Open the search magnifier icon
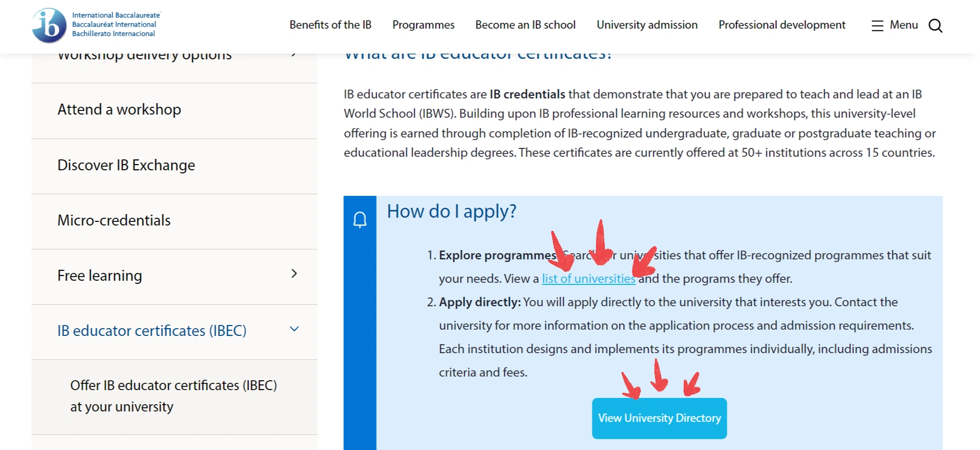Viewport: 980px width, 450px height. 935,26
